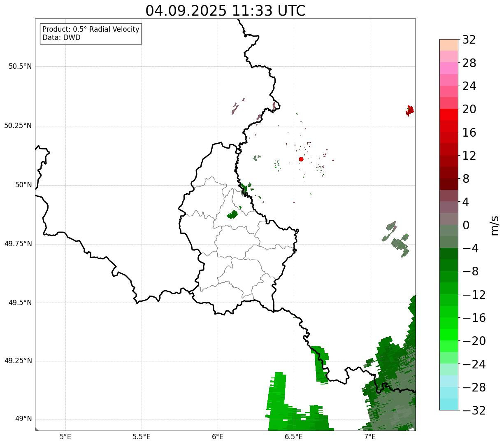The image size is (504, 445).
Task: Click the small green echo inside Luxembourg
Action: [x=232, y=214]
